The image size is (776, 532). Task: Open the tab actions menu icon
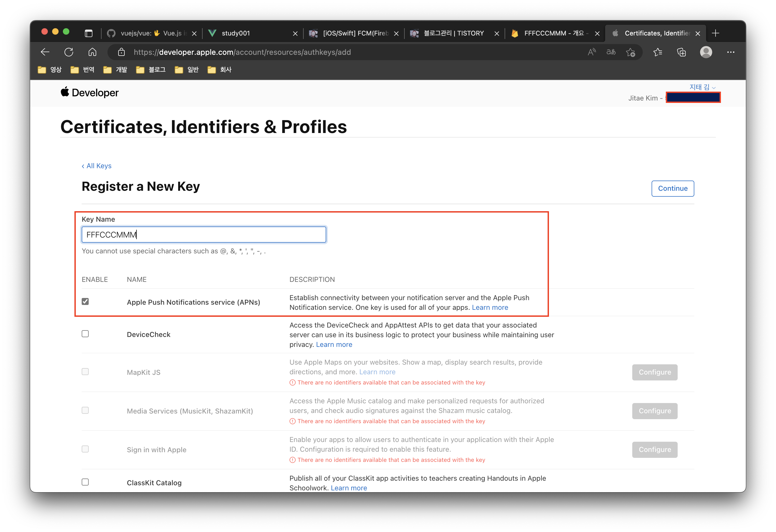point(88,33)
